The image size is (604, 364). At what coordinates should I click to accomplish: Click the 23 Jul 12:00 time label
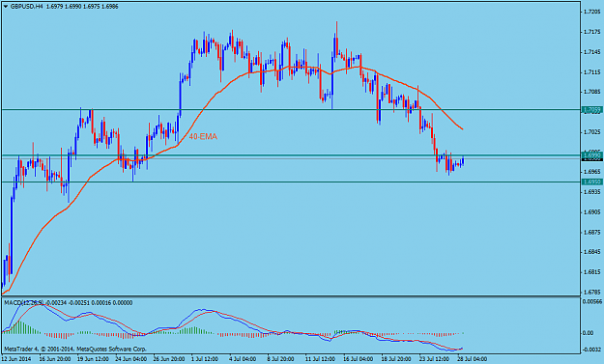434,359
